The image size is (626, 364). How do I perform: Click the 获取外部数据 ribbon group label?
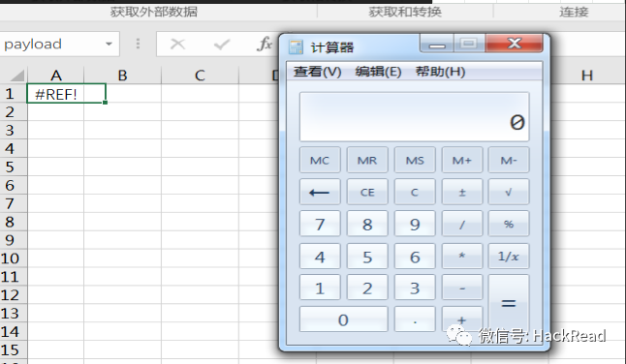154,12
